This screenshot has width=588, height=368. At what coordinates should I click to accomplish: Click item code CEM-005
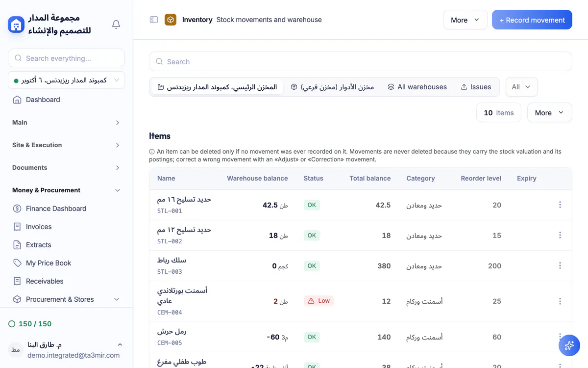coord(170,343)
